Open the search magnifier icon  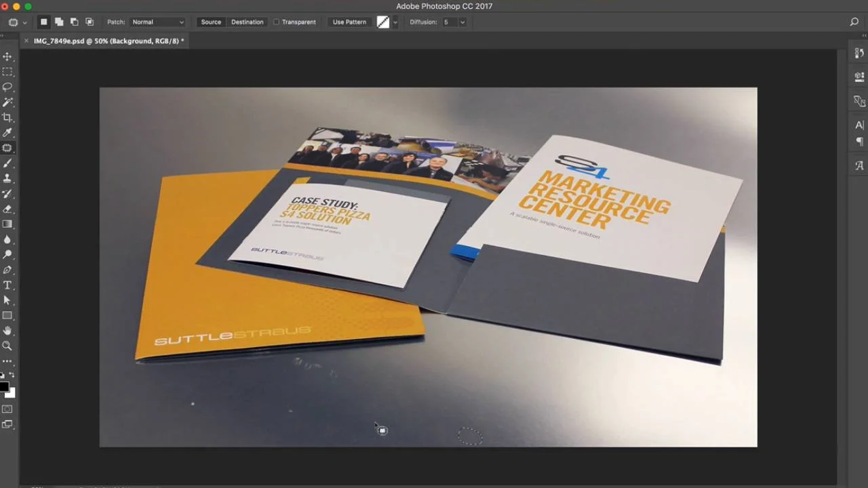pyautogui.click(x=854, y=22)
